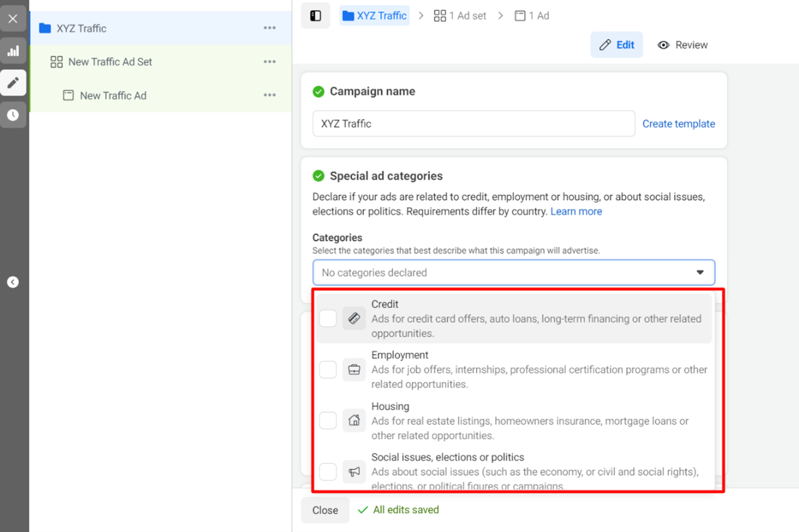Screen dimensions: 799x532
Task: Click the X icon at top of sidebar
Action: coord(13,19)
